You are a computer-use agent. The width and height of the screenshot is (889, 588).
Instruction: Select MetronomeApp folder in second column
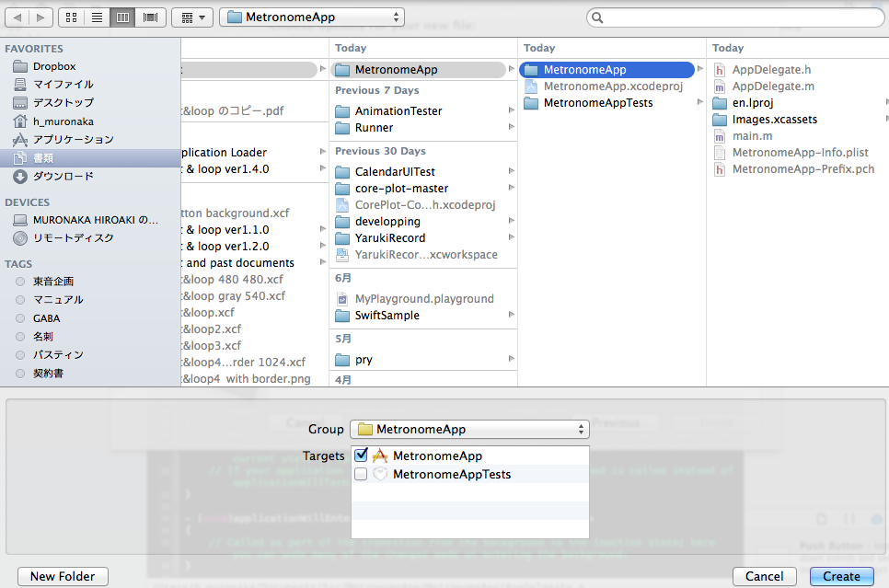click(419, 70)
